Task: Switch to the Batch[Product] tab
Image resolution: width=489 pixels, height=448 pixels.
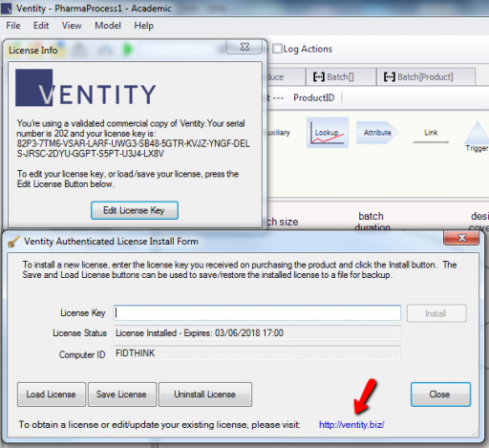Action: 426,76
